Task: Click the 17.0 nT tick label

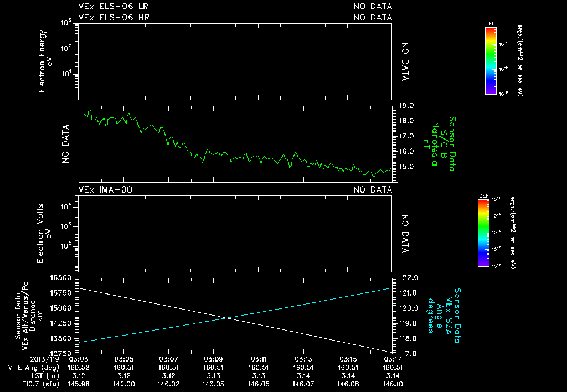Action: coord(406,136)
